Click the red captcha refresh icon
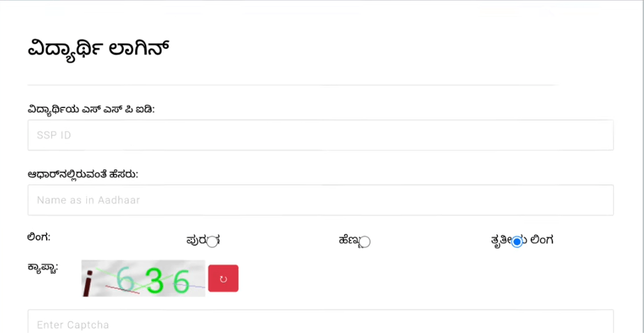 click(223, 279)
